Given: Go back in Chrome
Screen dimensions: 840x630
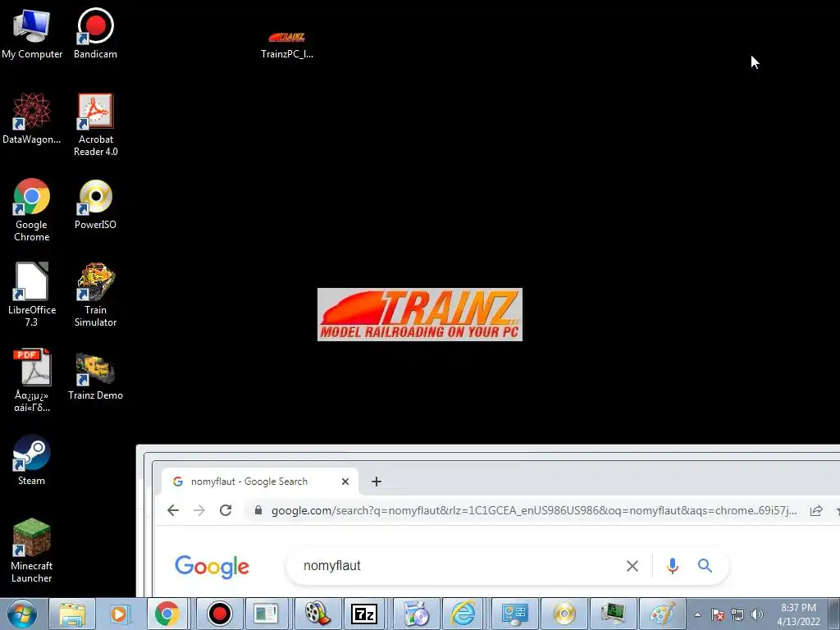Looking at the screenshot, I should (x=173, y=510).
